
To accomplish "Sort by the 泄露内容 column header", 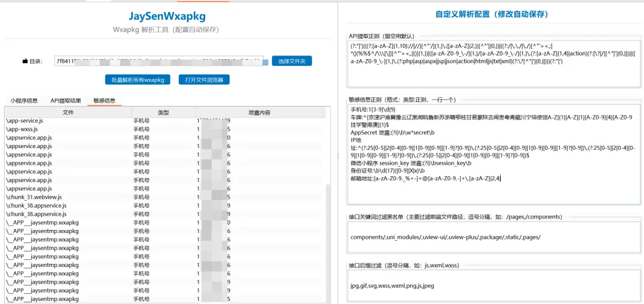I will tap(259, 112).
